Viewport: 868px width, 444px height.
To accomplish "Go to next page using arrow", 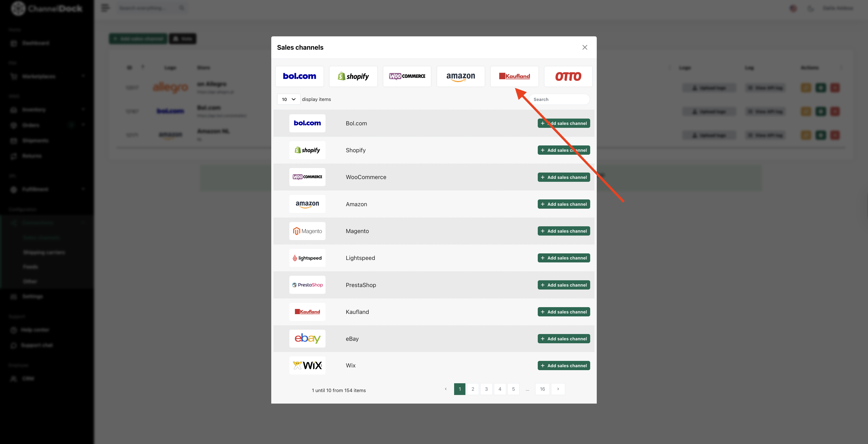I will pos(558,389).
